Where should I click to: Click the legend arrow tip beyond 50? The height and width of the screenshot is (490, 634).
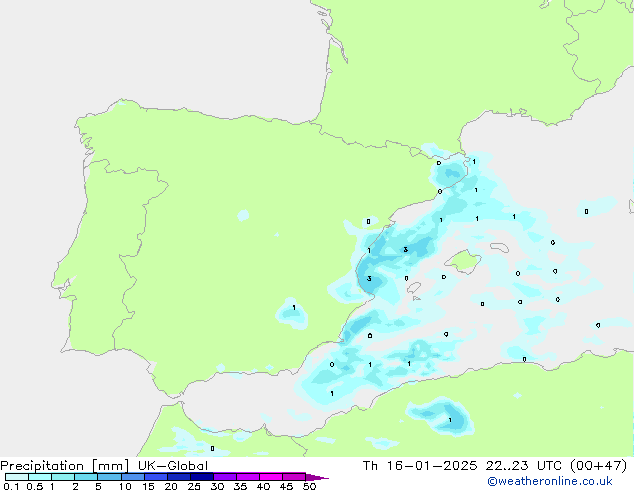317,477
